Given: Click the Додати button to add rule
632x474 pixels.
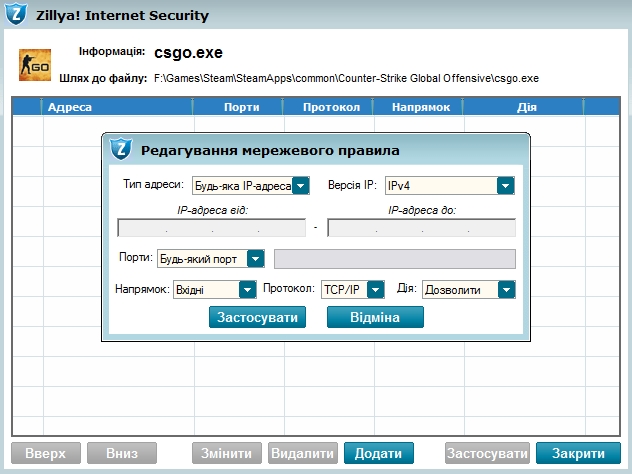Looking at the screenshot, I should [x=378, y=453].
